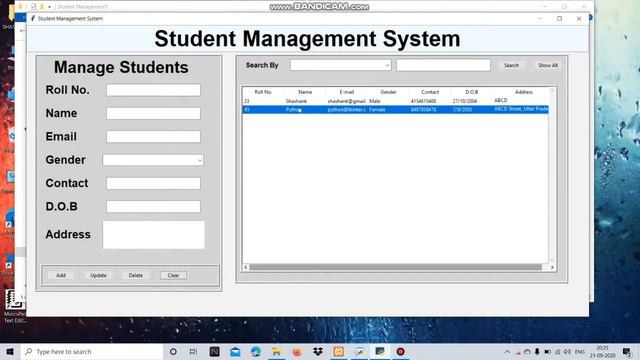
Task: Show hidden system tray icons
Action: point(507,351)
